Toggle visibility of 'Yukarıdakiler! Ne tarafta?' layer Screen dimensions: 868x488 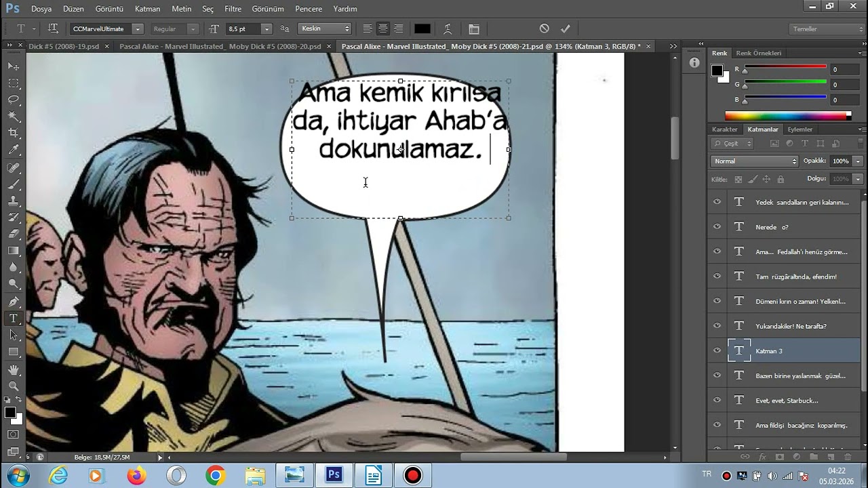point(717,325)
